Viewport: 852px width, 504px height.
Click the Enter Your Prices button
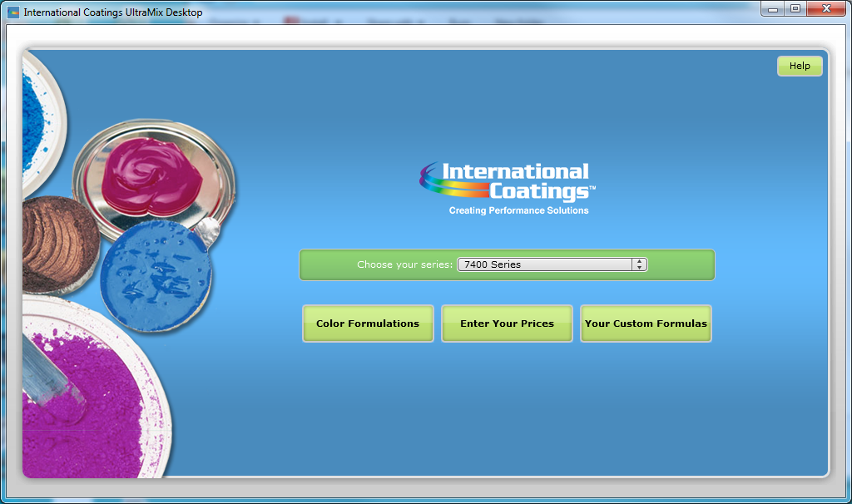click(507, 324)
